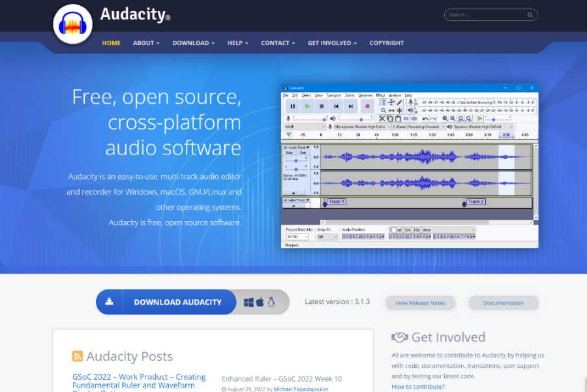Click the Zoom Out icon

pyautogui.click(x=453, y=119)
